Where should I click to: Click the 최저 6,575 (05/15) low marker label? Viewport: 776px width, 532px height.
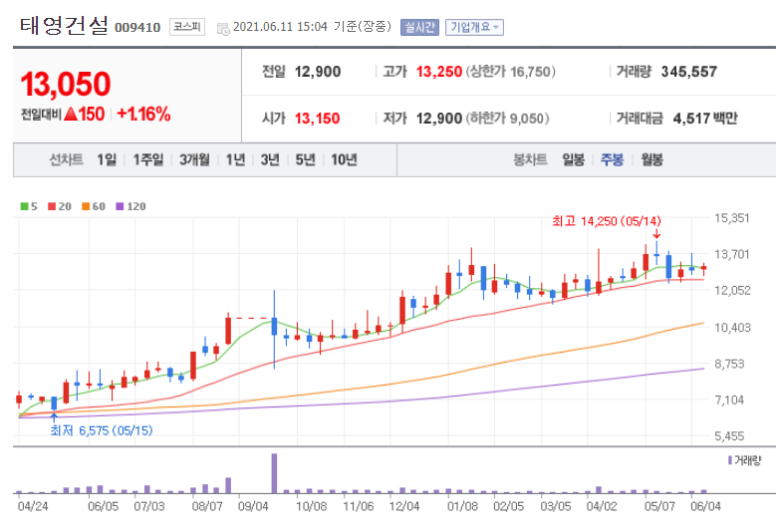[102, 430]
